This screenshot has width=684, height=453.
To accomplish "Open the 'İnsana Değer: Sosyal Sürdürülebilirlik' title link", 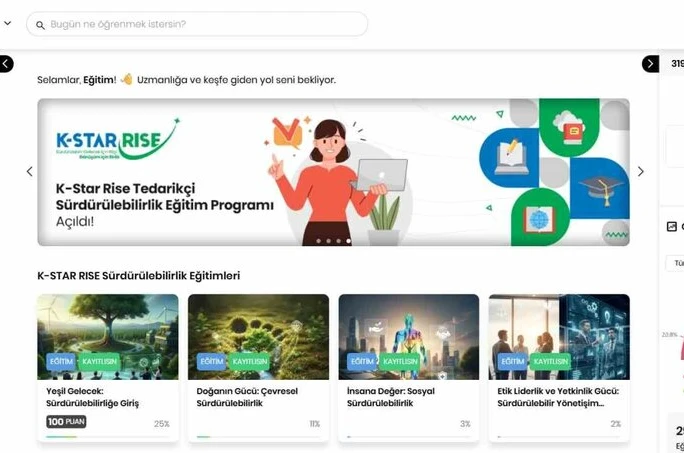I will [x=391, y=397].
